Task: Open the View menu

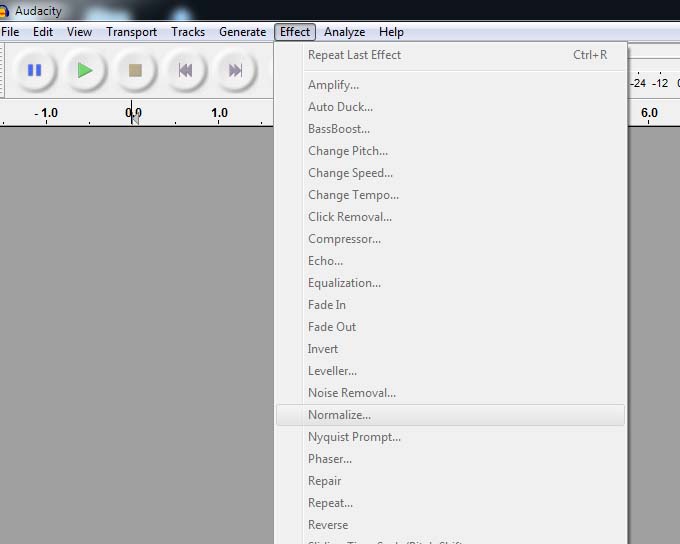Action: click(79, 32)
